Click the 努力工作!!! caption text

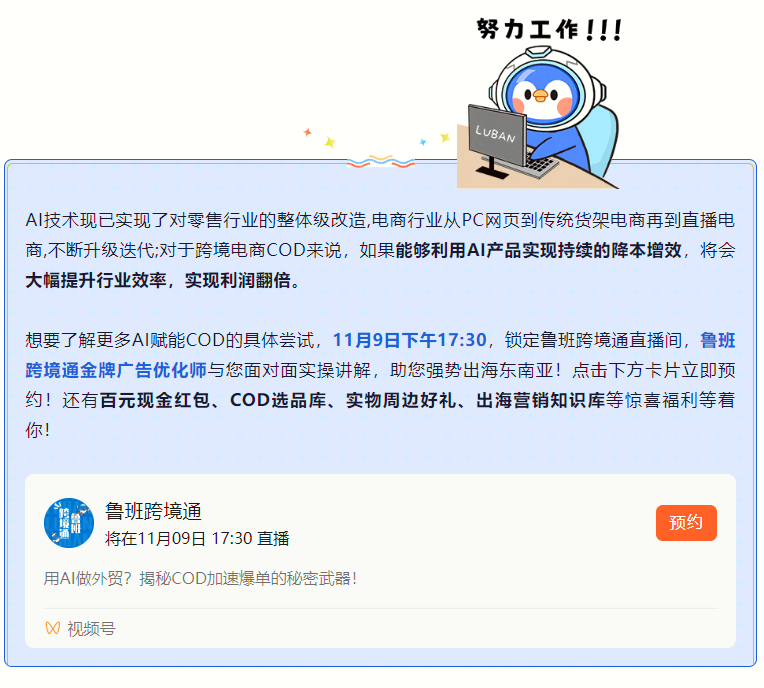pos(549,30)
